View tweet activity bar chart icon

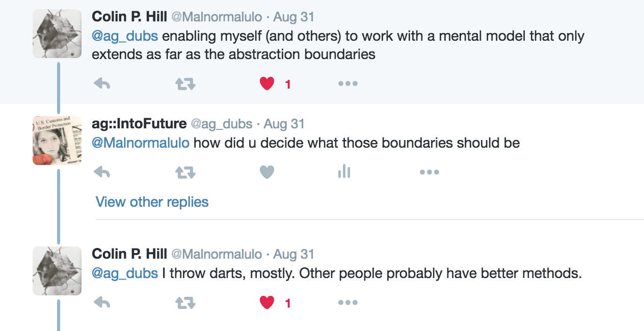click(344, 172)
